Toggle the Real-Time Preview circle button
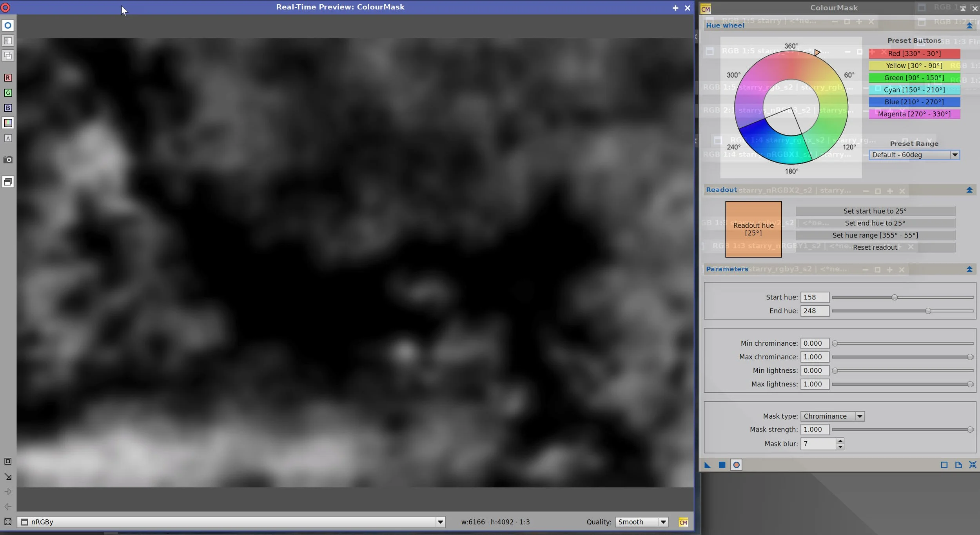This screenshot has width=980, height=535. pyautogui.click(x=736, y=465)
